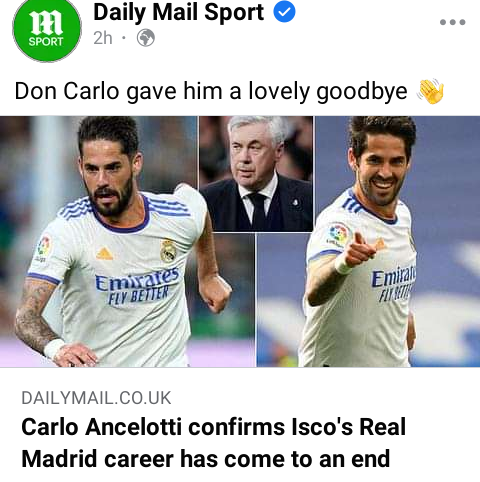Click the Adidas logo on left shirt
Image resolution: width=480 pixels, height=482 pixels.
pos(104,254)
